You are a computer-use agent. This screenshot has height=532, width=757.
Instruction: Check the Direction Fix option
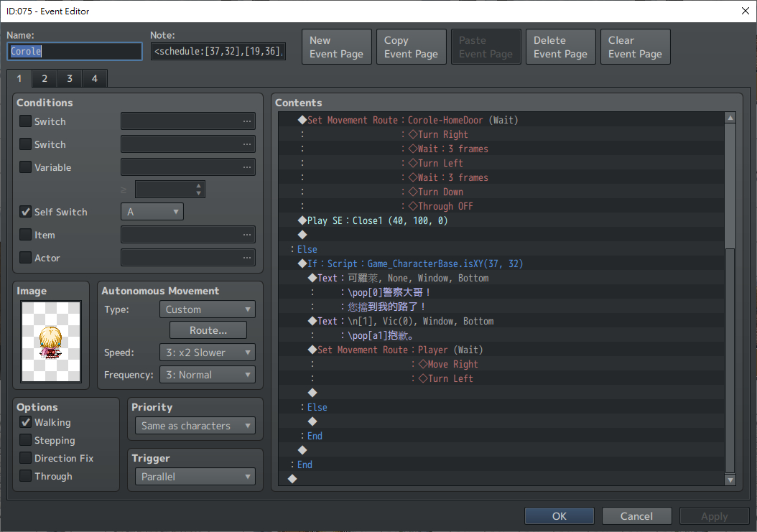(x=26, y=457)
